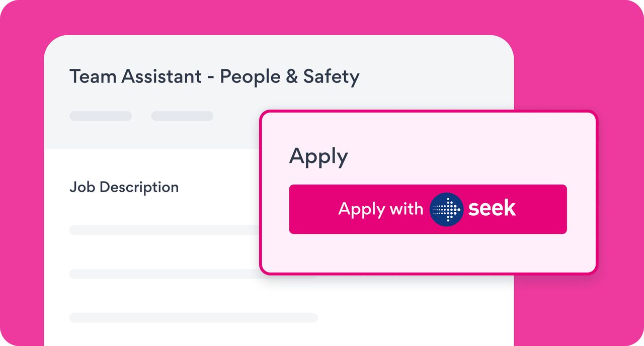Click the 'Apply with' button text
Screen dimensions: 644x346
(380, 209)
